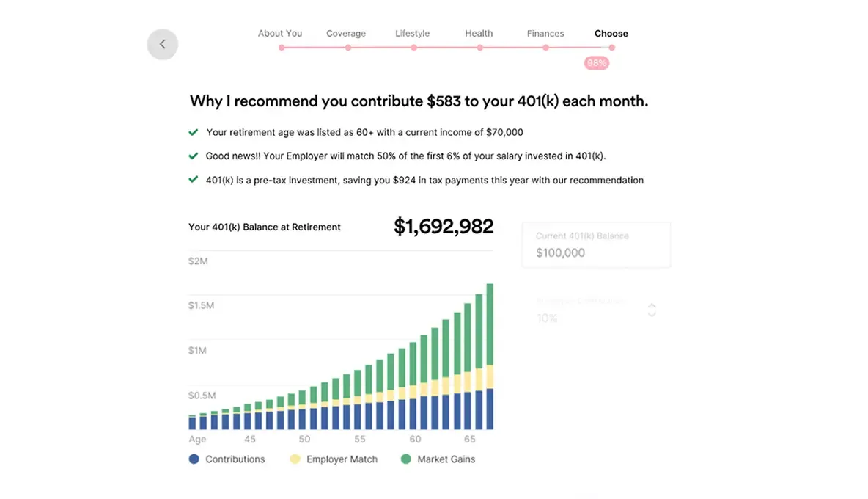This screenshot has width=868, height=499.
Task: Click the 98% progress badge
Action: [596, 63]
